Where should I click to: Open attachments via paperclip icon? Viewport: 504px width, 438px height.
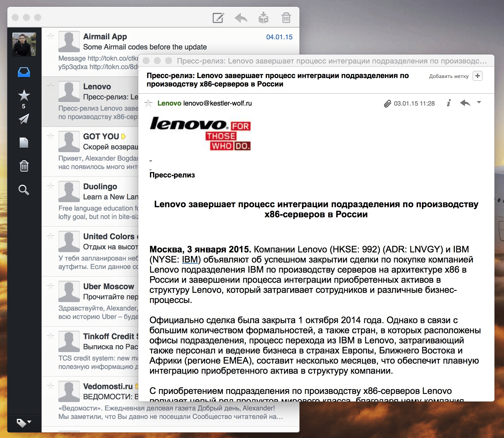tap(387, 104)
